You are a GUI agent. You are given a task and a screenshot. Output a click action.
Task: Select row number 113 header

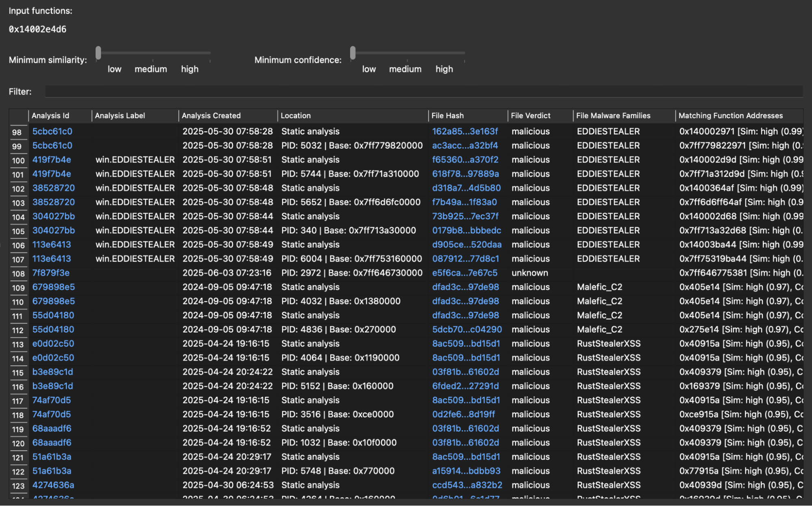[18, 344]
